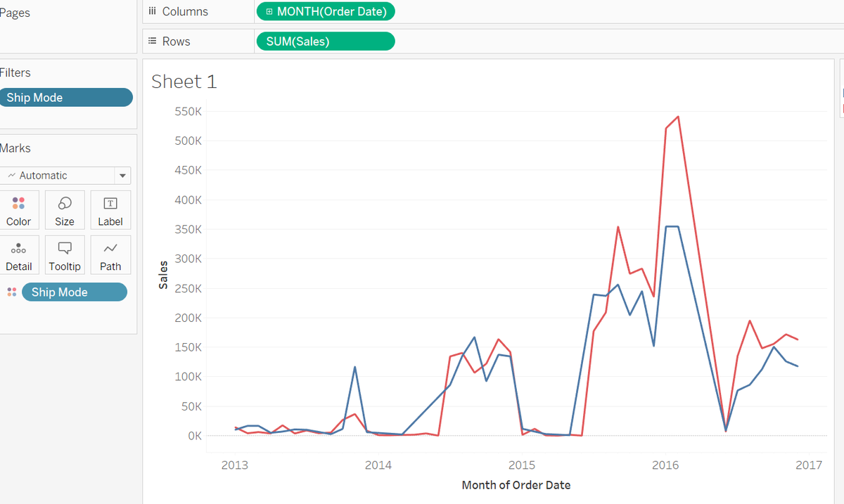Click the Columns shelf icon
The image size is (844, 504).
[152, 11]
